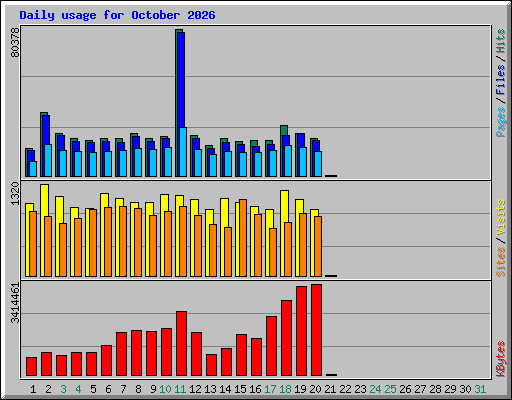Click day 7 on the x-axis
512x400 pixels.
pos(123,389)
